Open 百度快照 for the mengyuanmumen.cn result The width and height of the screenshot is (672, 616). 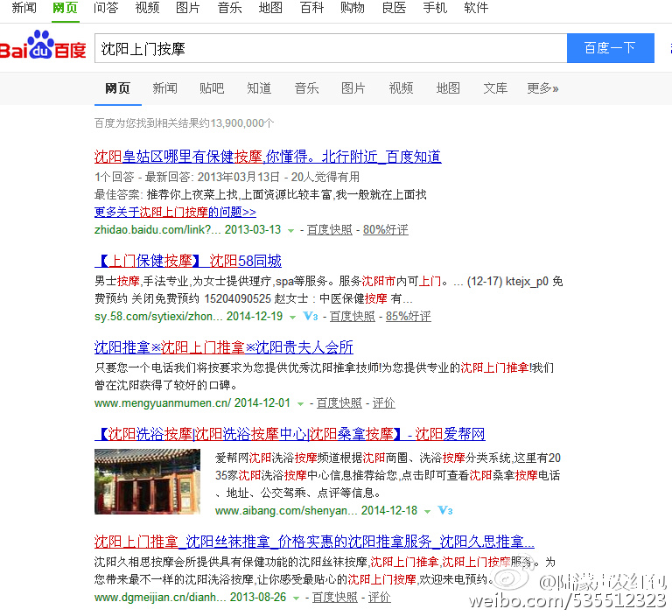point(339,402)
